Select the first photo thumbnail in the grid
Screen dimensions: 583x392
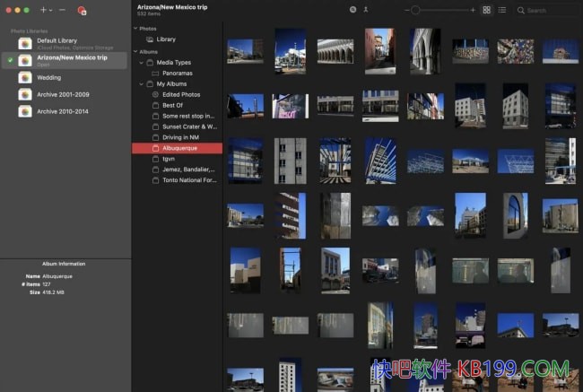[x=246, y=50]
